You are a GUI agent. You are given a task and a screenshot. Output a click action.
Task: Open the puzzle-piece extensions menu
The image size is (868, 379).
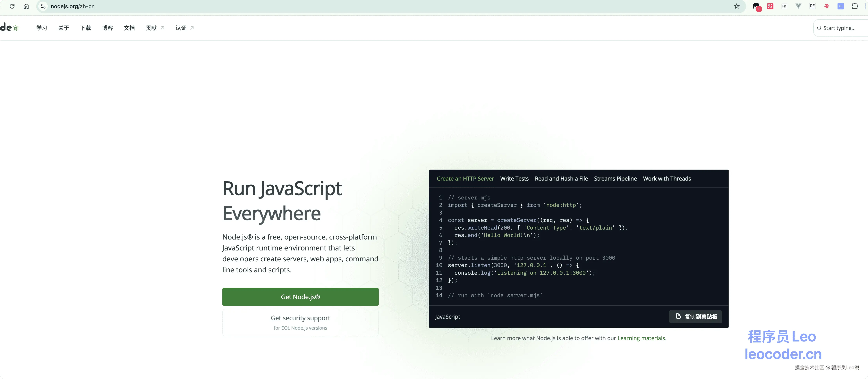click(x=855, y=6)
